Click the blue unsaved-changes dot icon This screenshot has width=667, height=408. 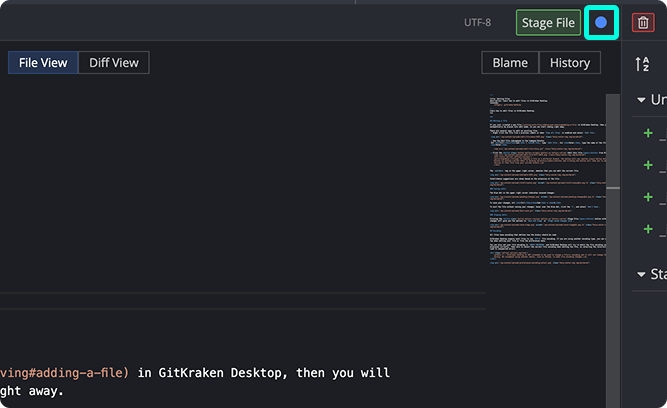click(601, 23)
